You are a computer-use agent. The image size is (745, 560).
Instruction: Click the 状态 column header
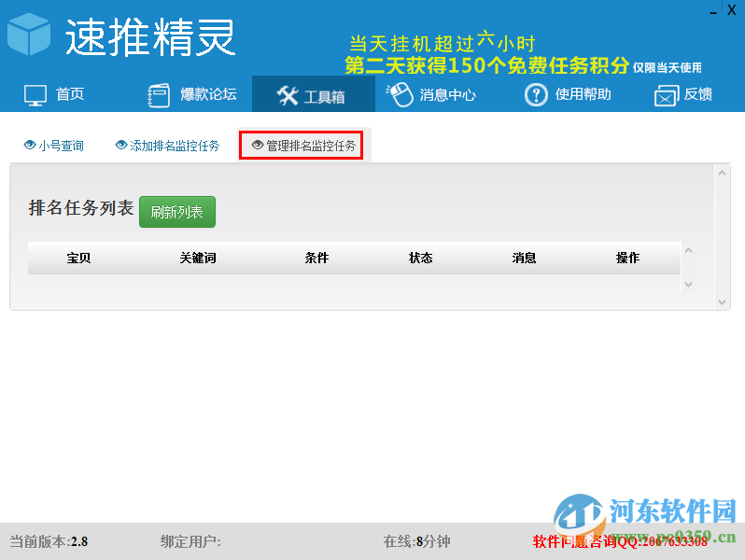[421, 258]
